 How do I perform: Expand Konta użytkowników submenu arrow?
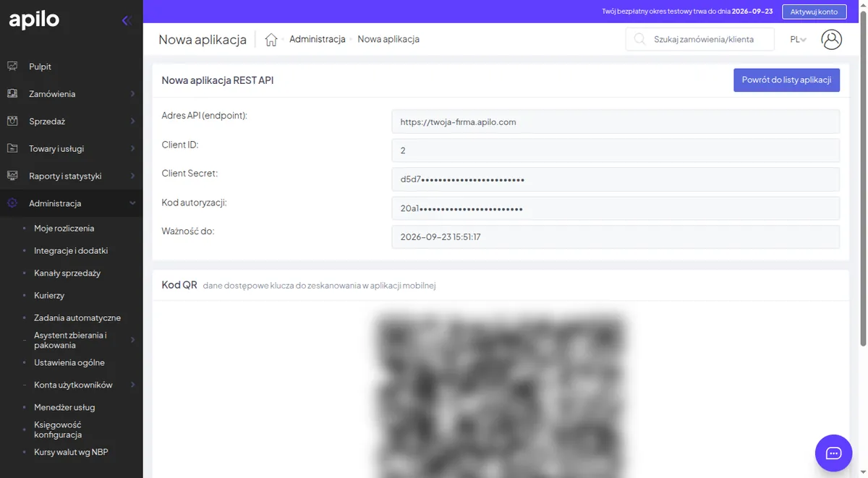pos(132,385)
